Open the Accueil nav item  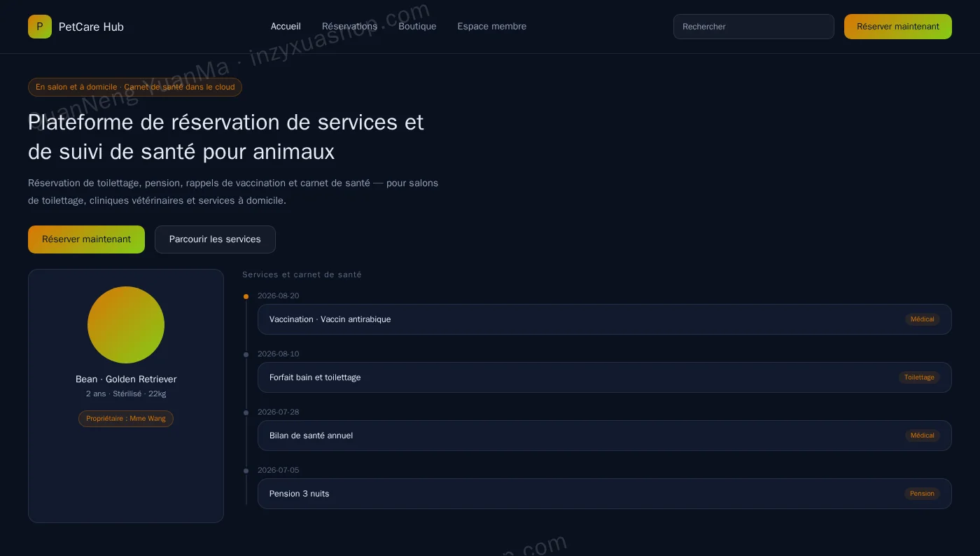click(286, 27)
